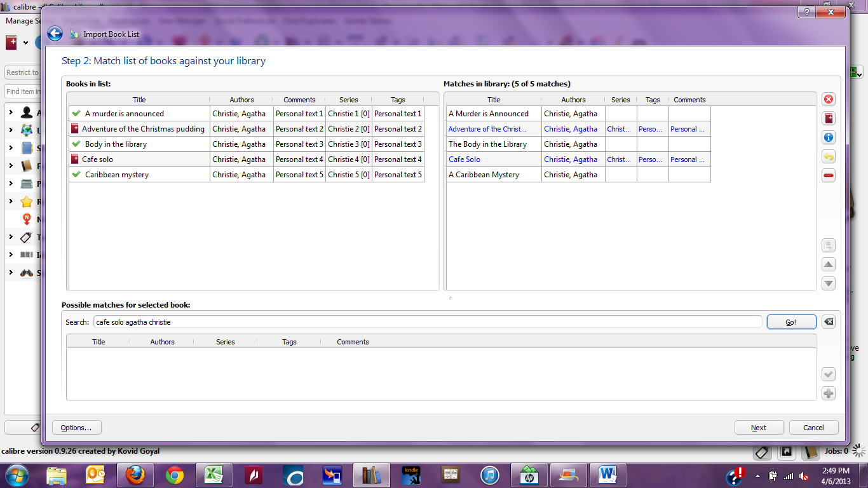The image size is (868, 488).
Task: Open Microsoft Word from the taskbar
Action: [608, 475]
